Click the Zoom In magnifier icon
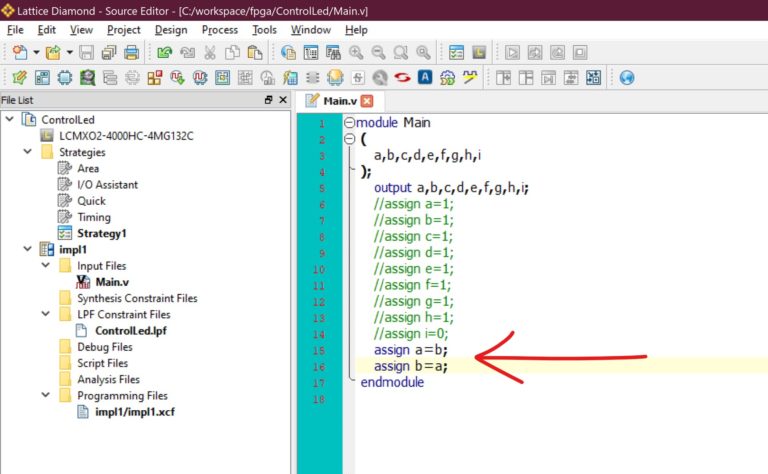 [356, 52]
